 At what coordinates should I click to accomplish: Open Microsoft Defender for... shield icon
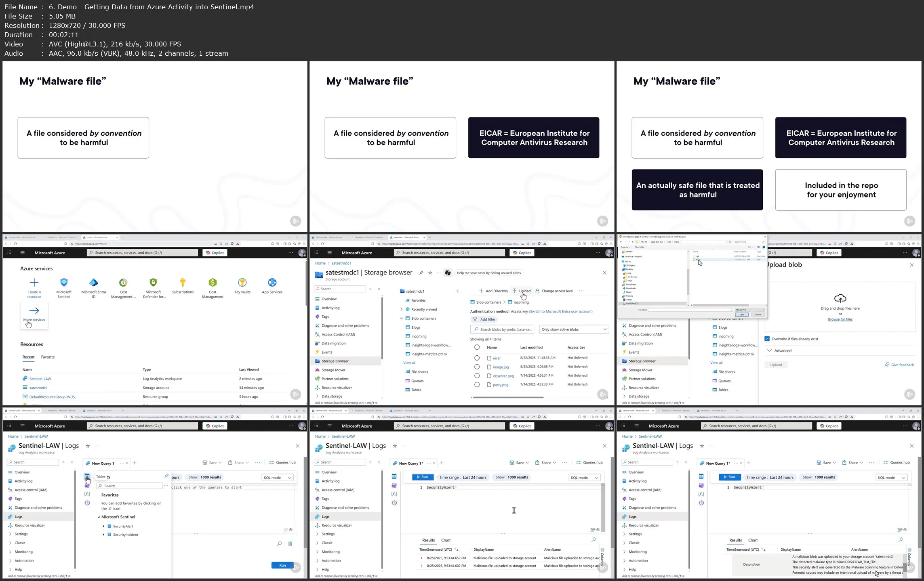click(153, 282)
